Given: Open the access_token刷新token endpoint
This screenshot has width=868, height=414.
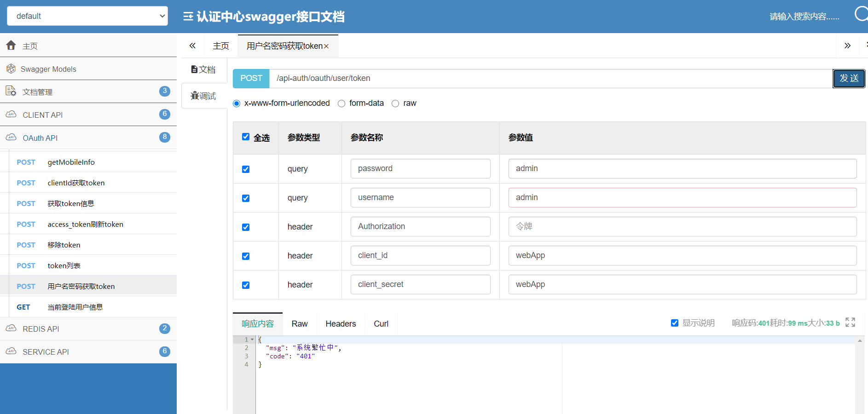Looking at the screenshot, I should click(x=88, y=224).
